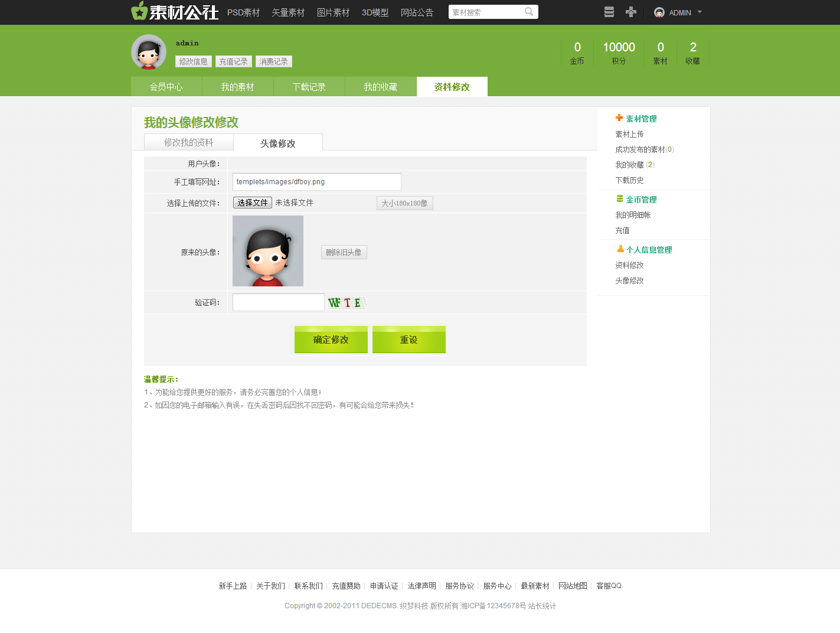Click the coin icon beside 金币管理
The image size is (840, 633).
(x=620, y=199)
